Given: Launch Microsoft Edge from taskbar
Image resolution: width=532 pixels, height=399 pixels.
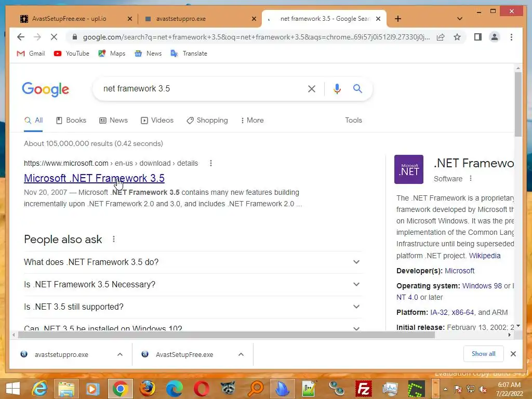Looking at the screenshot, I should coord(174,389).
